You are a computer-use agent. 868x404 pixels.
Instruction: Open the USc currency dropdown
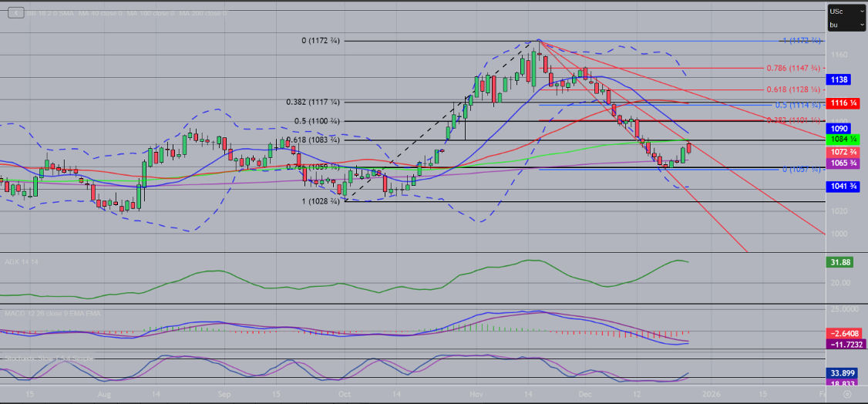tap(846, 11)
